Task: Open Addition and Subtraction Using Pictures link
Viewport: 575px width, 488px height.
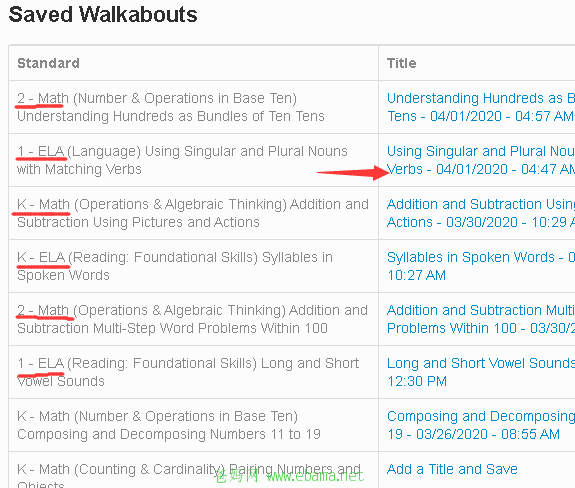Action: tap(481, 213)
